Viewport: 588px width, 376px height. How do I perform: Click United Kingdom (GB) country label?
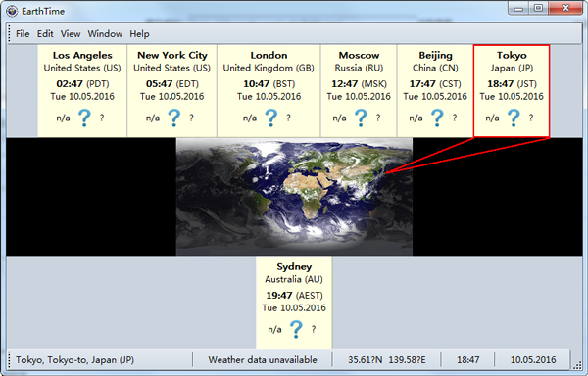[269, 69]
